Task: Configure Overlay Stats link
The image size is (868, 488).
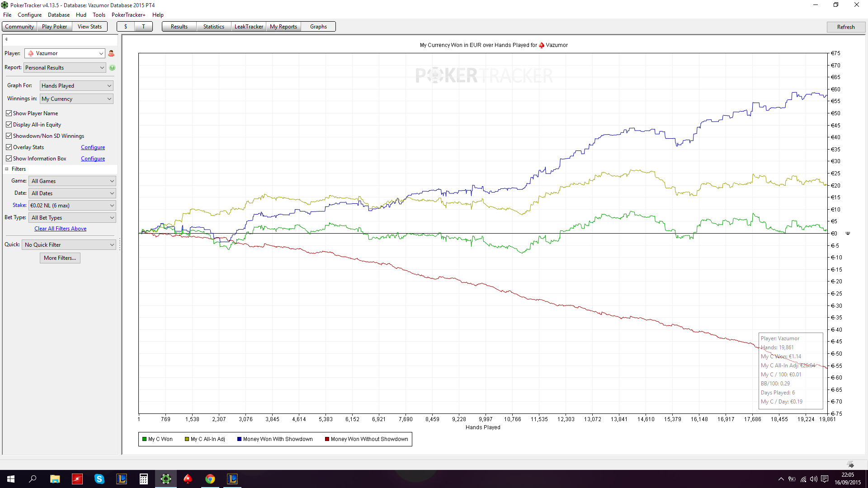Action: coord(93,147)
